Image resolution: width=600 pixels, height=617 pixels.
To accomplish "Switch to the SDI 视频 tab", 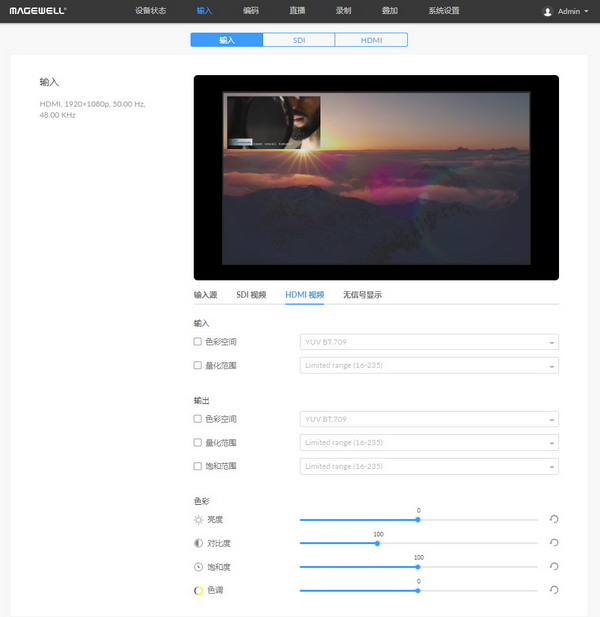I will (x=251, y=295).
